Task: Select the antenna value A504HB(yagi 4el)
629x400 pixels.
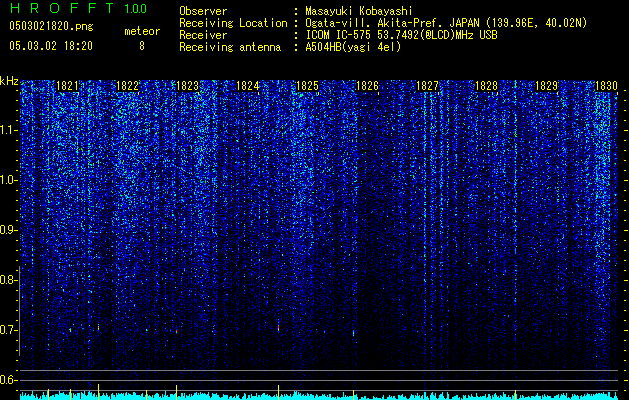Action: 353,47
